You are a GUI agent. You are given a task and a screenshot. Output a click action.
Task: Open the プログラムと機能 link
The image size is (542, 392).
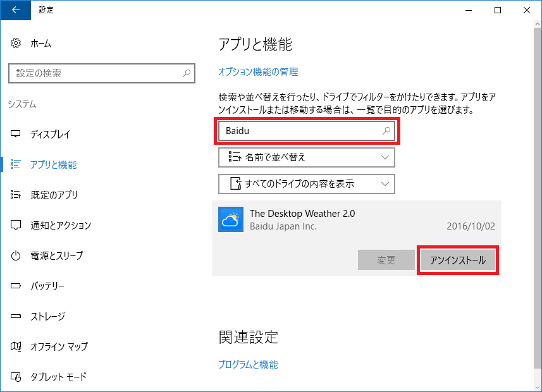tap(248, 364)
